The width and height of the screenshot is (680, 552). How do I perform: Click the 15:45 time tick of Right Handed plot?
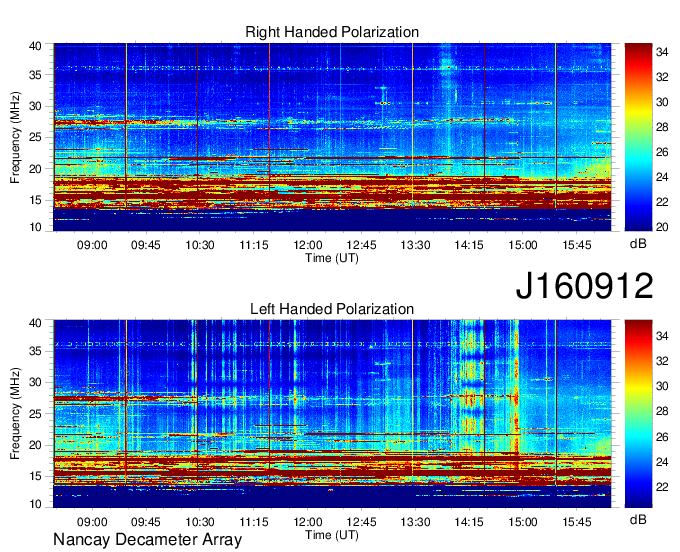pyautogui.click(x=577, y=245)
